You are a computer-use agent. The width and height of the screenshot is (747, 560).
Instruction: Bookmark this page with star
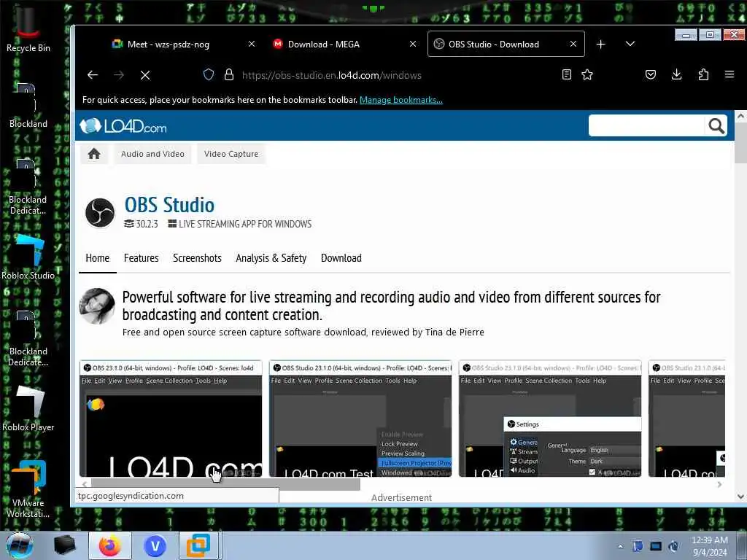click(x=587, y=75)
